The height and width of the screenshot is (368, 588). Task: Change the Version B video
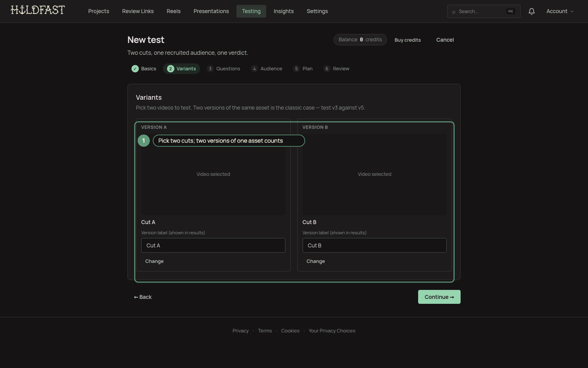coord(316,261)
